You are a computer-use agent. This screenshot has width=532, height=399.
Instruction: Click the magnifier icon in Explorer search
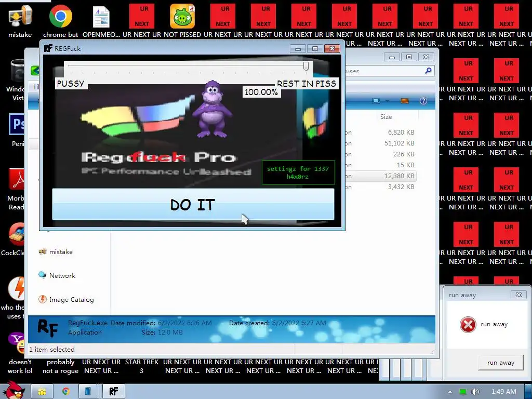pos(428,71)
